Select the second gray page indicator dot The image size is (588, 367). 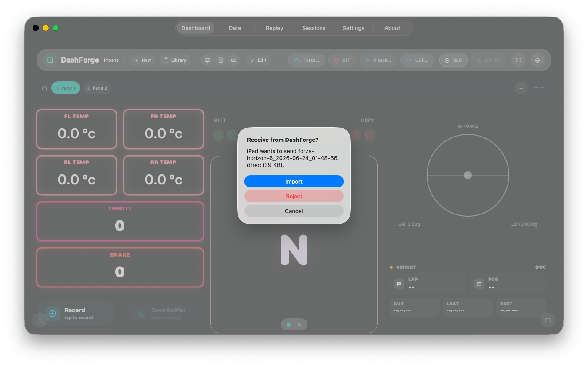point(299,324)
